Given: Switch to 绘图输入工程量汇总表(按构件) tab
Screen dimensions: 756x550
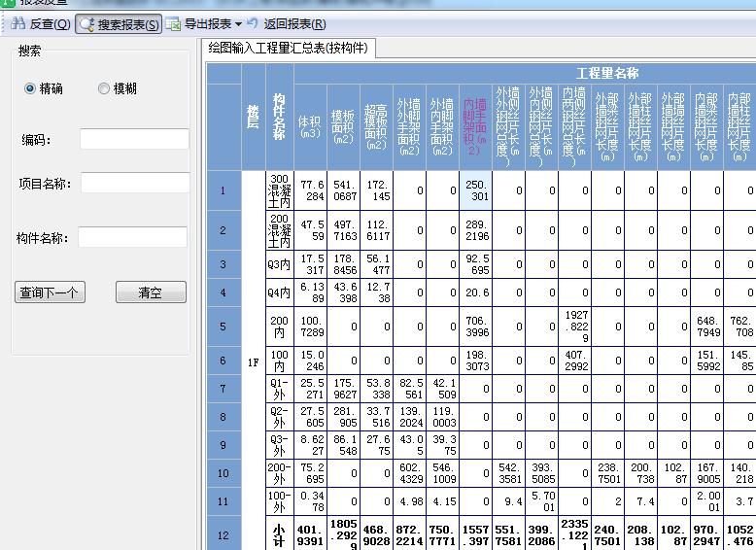Looking at the screenshot, I should click(x=288, y=49).
